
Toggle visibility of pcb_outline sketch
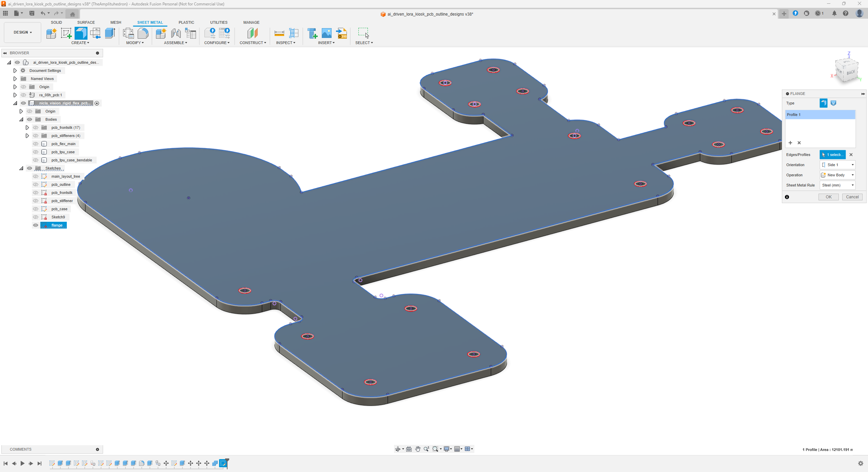(x=36, y=184)
